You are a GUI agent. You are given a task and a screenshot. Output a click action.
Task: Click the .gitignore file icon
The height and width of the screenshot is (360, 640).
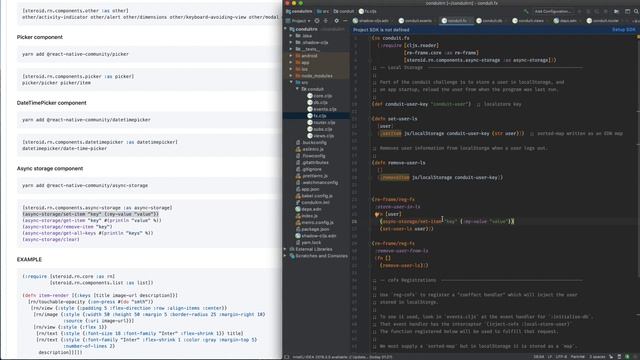point(298,169)
